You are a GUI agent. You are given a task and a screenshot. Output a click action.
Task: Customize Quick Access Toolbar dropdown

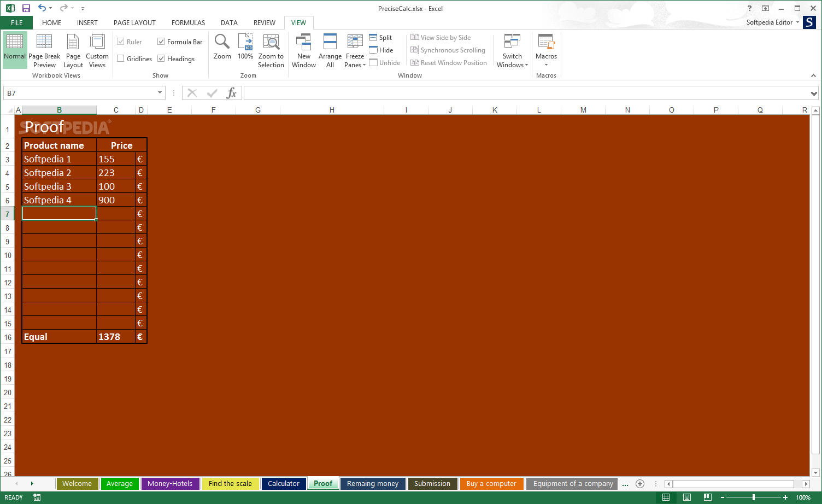click(83, 8)
